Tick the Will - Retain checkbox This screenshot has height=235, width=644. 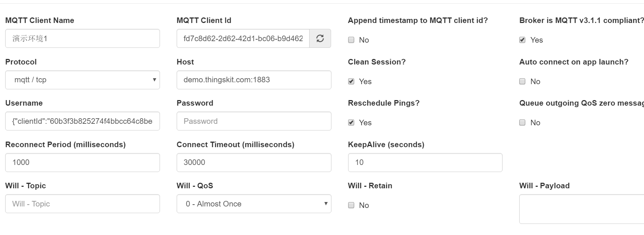[x=351, y=205]
